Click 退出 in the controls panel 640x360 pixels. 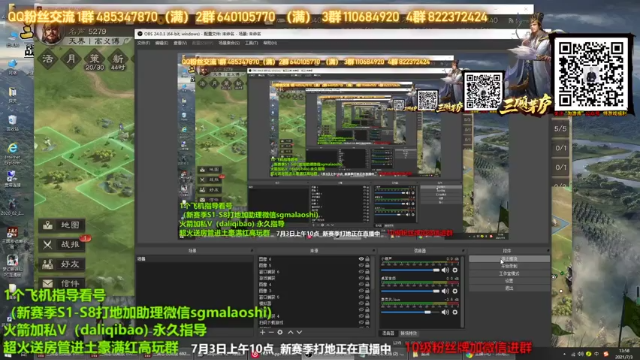click(x=509, y=288)
